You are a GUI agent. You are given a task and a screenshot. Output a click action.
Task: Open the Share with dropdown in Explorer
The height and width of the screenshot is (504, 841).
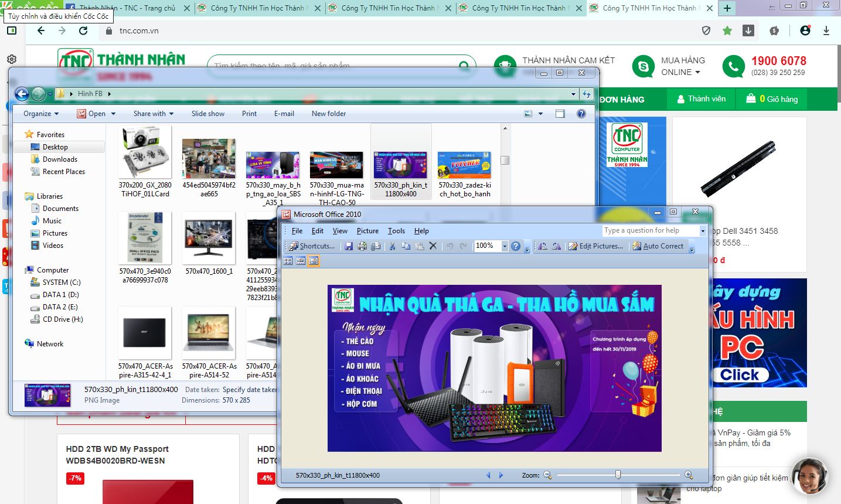tap(154, 114)
